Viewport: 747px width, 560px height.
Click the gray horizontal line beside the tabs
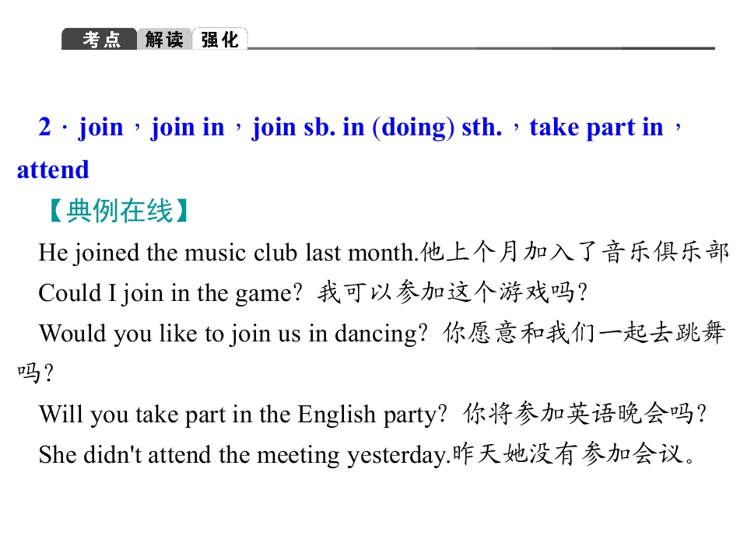point(481,48)
